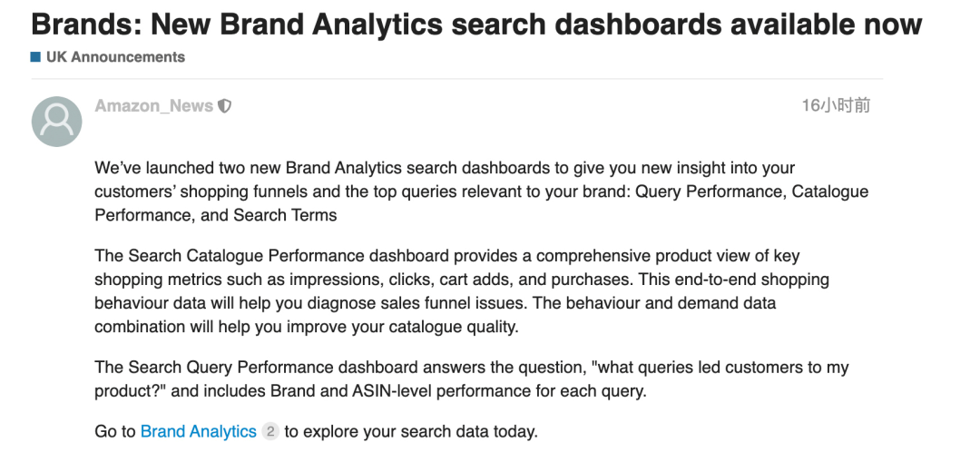The height and width of the screenshot is (472, 980).
Task: Click paragraph starting "We've launched two new"
Action: pyautogui.click(x=445, y=169)
